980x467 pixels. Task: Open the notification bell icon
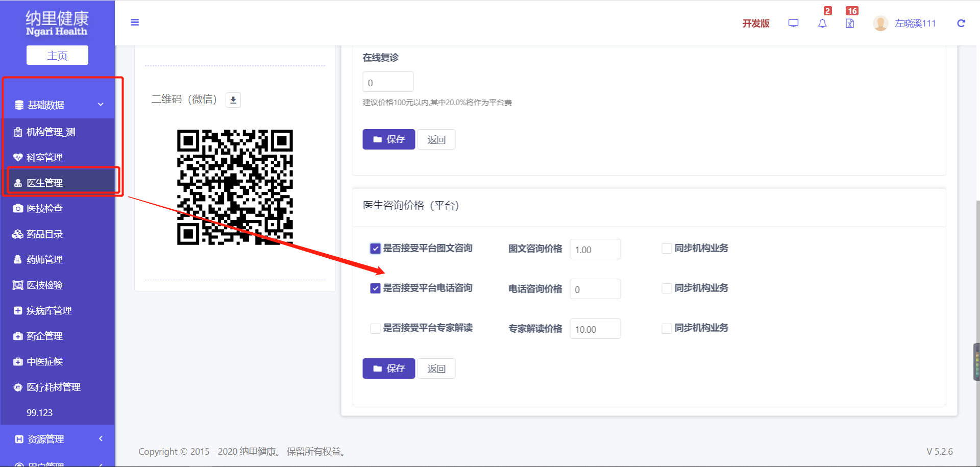click(x=822, y=23)
